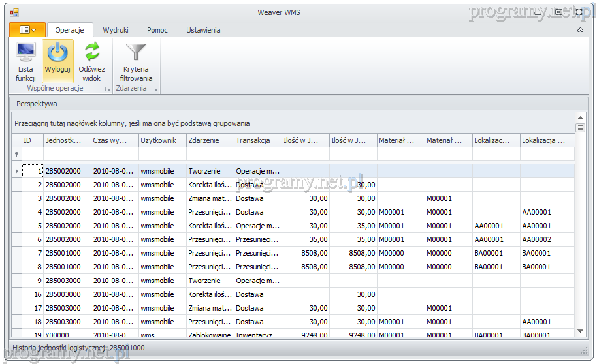Switch to the Wydruki tab
Image resolution: width=597 pixels, height=364 pixels.
pyautogui.click(x=116, y=30)
